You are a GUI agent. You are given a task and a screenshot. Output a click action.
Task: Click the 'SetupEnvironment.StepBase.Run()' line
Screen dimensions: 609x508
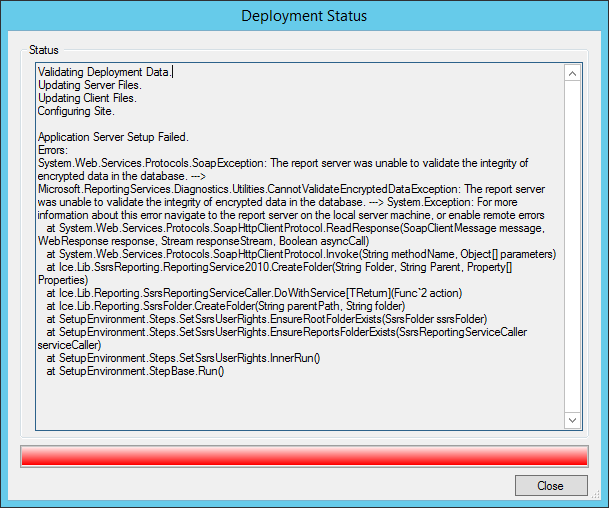[x=135, y=371]
